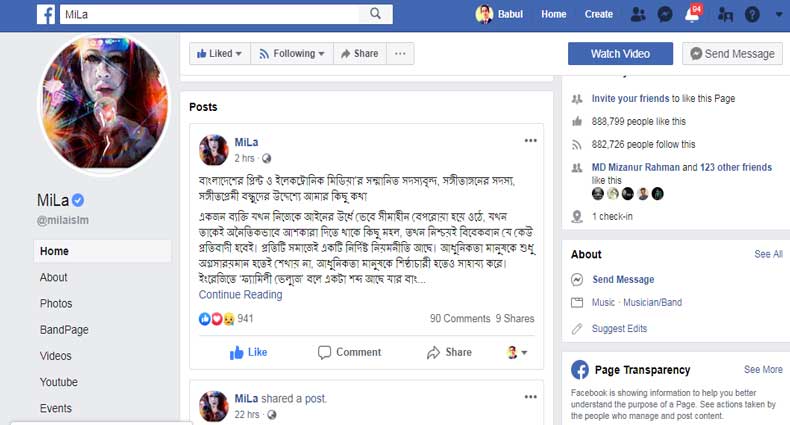Click the page's more options ellipsis button
The image size is (790, 425).
[401, 53]
